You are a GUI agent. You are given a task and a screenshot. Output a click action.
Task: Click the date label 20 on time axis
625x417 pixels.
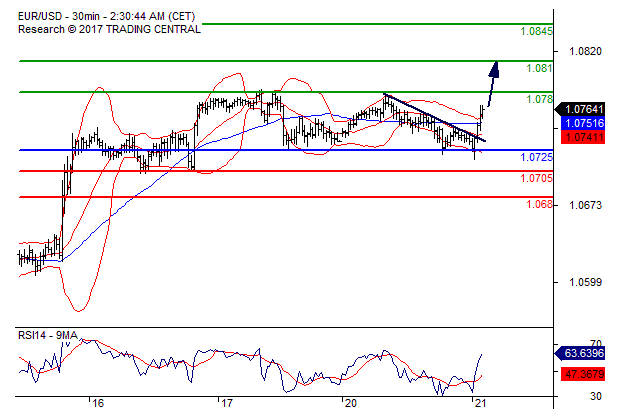coord(350,404)
